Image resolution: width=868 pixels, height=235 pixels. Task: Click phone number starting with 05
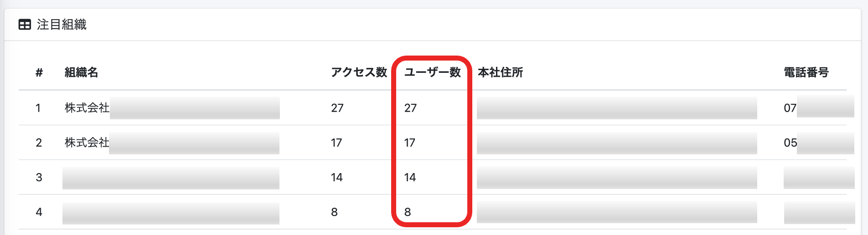[819, 143]
